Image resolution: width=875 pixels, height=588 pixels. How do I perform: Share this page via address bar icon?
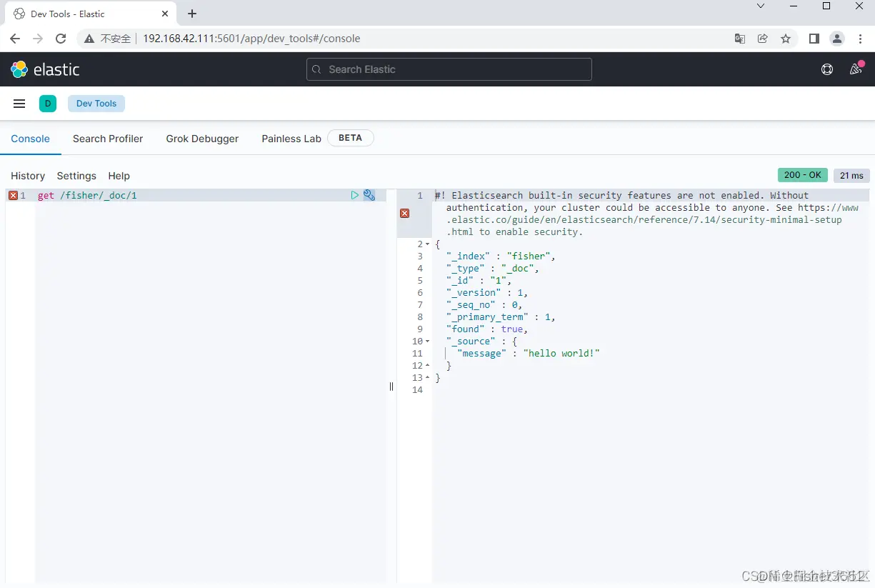pos(763,39)
